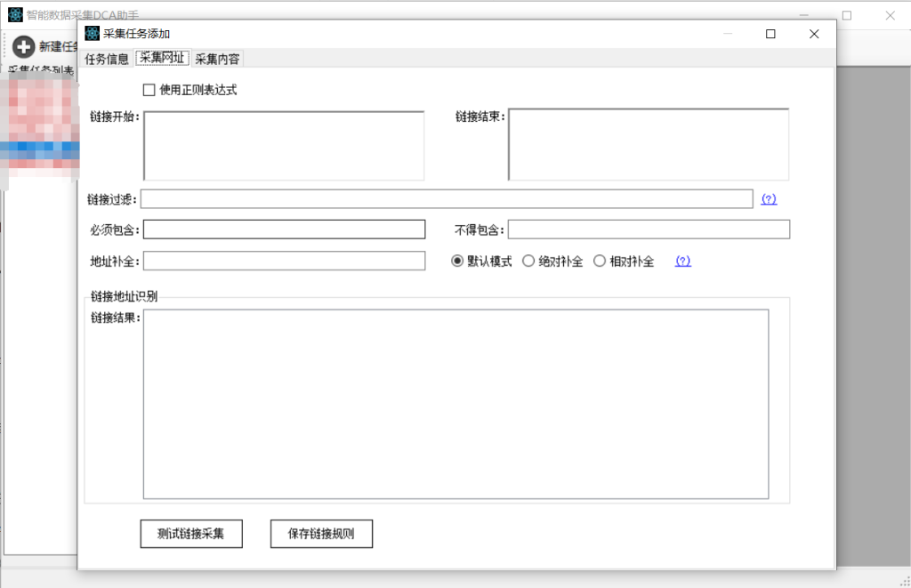911x588 pixels.
Task: Click the 新建任务 plus icon
Action: (x=24, y=47)
